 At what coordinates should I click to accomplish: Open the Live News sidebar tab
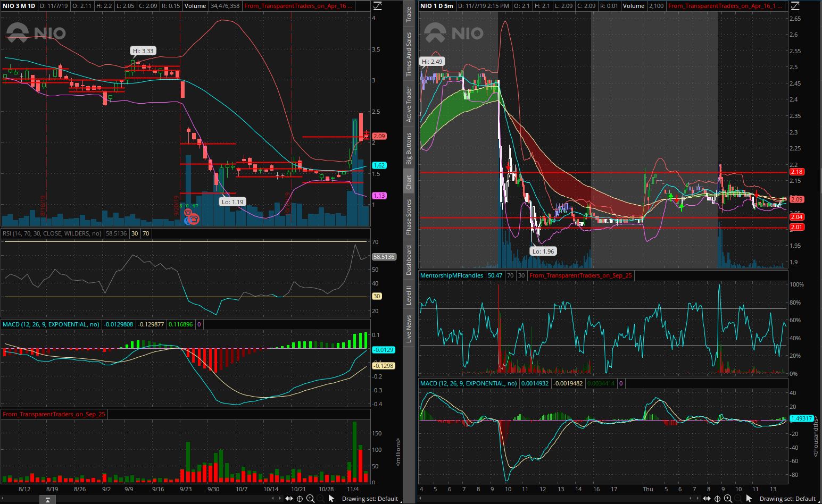tap(409, 329)
